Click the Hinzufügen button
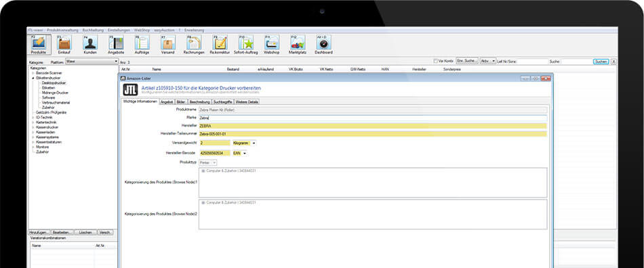The image size is (644, 268). click(39, 232)
